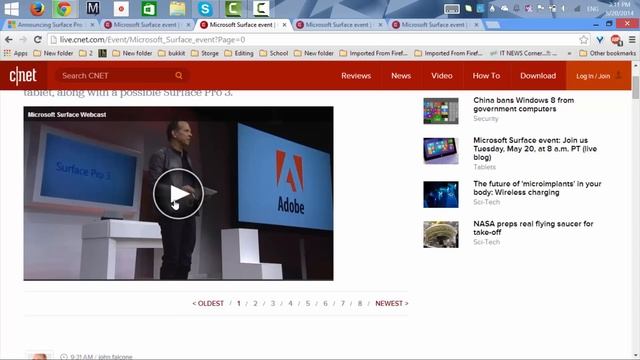Viewport: 640px width, 360px height.
Task: Open IT NEWS Corner bookmark
Action: (524, 53)
